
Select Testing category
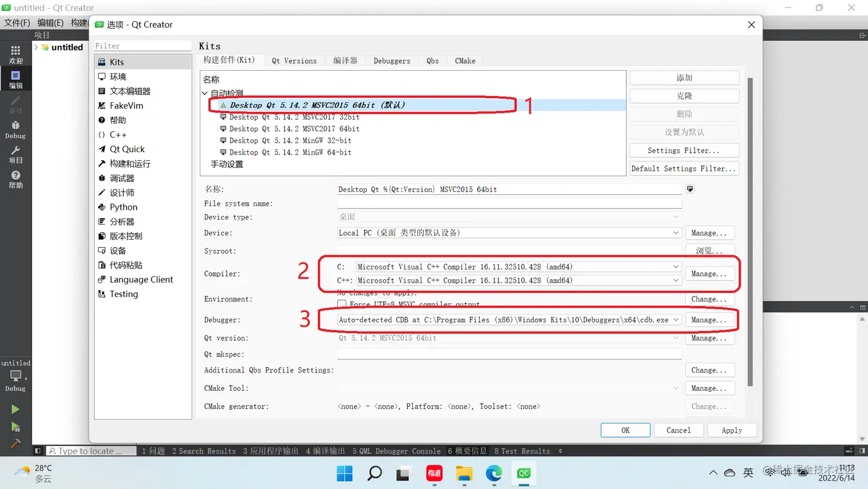click(143, 294)
